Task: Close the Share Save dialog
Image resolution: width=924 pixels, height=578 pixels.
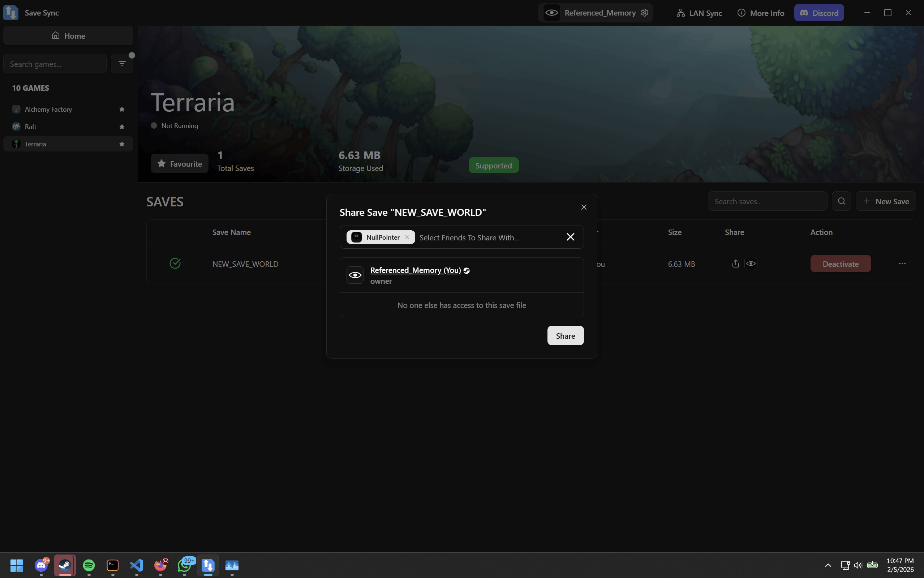Action: 584,207
